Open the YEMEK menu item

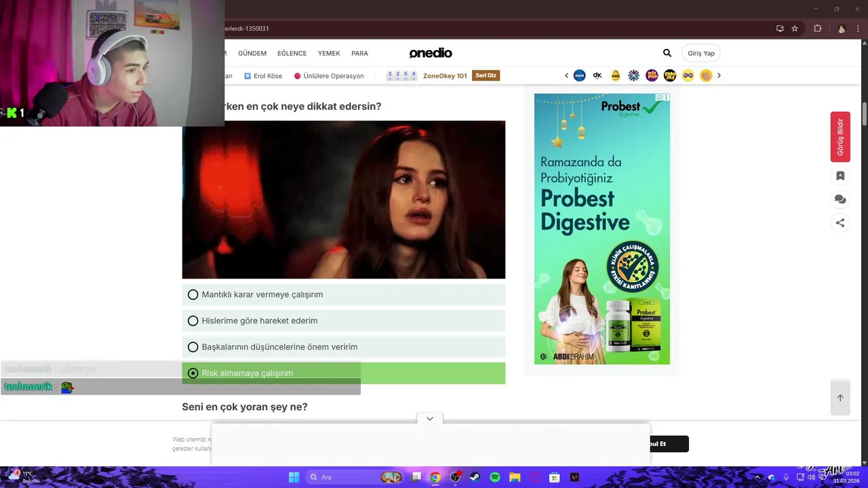click(329, 54)
